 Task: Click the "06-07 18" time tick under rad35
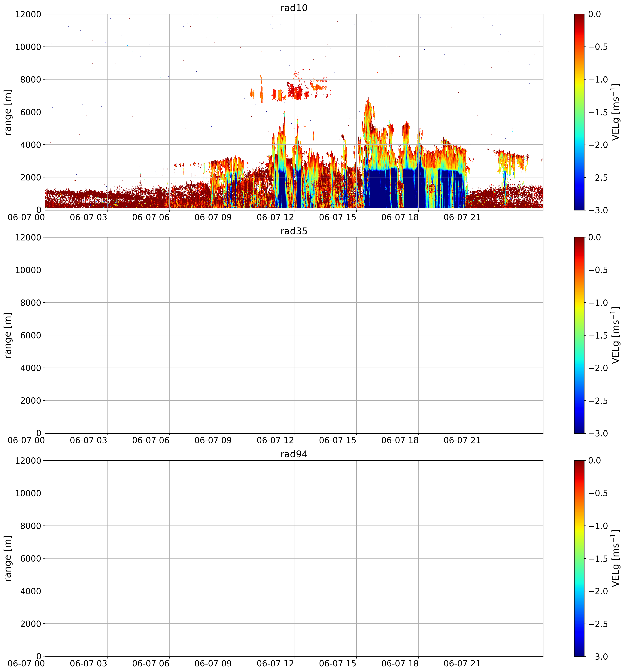coord(400,440)
